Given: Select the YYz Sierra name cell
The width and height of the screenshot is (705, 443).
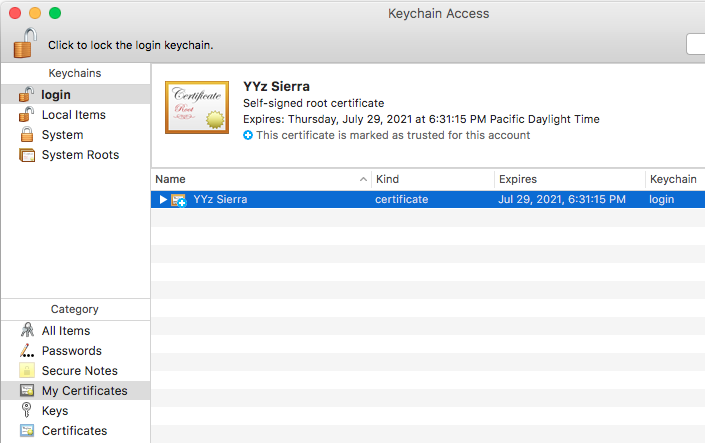Looking at the screenshot, I should click(x=220, y=199).
